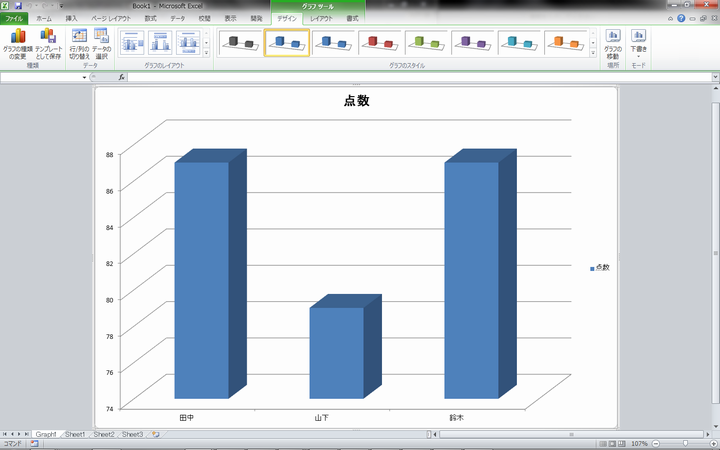This screenshot has width=720, height=450.
Task: Click the fx insert function icon
Action: click(x=122, y=77)
